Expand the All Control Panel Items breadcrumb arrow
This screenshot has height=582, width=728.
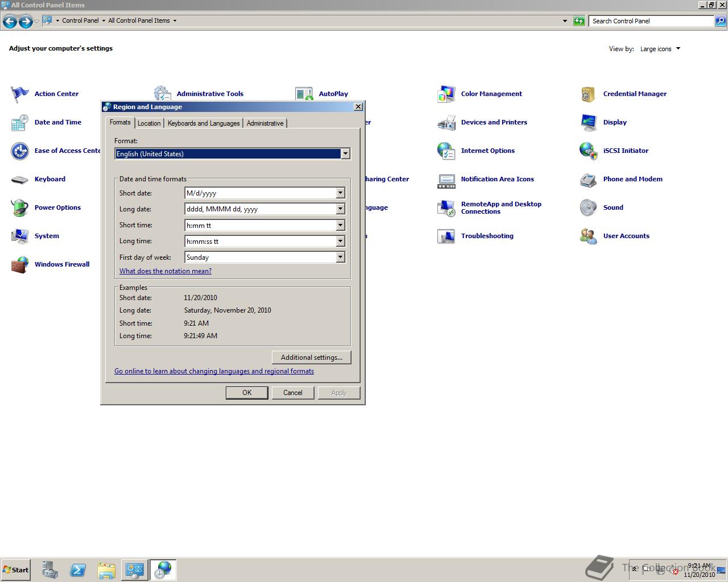tap(175, 20)
